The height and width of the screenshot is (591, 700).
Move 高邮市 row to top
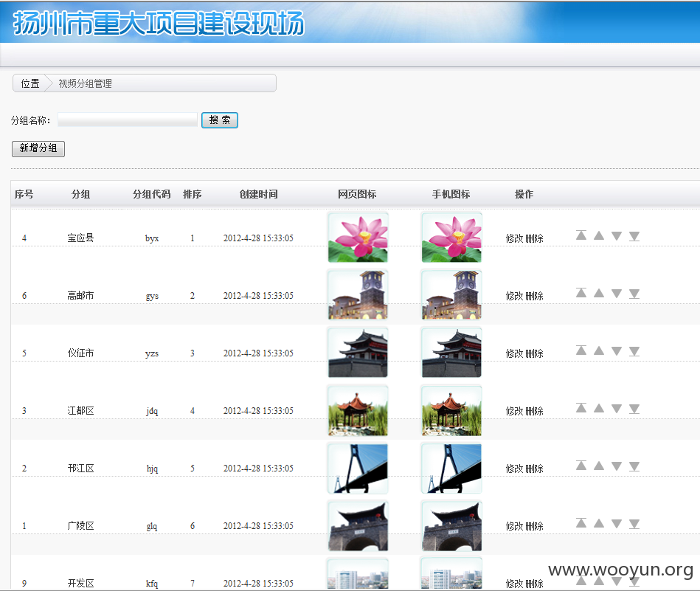click(x=581, y=293)
